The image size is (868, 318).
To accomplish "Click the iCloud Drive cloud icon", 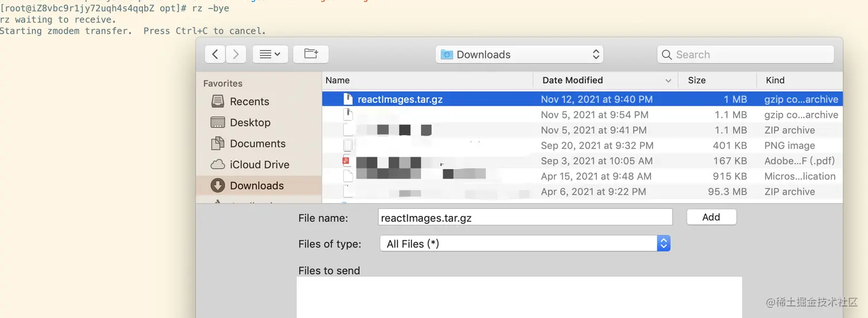I will point(218,165).
